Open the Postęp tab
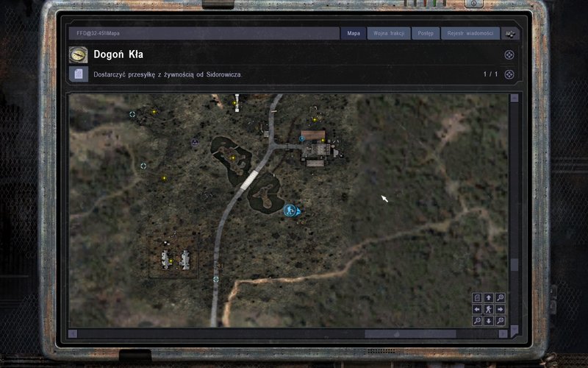This screenshot has width=588, height=368. pyautogui.click(x=426, y=34)
